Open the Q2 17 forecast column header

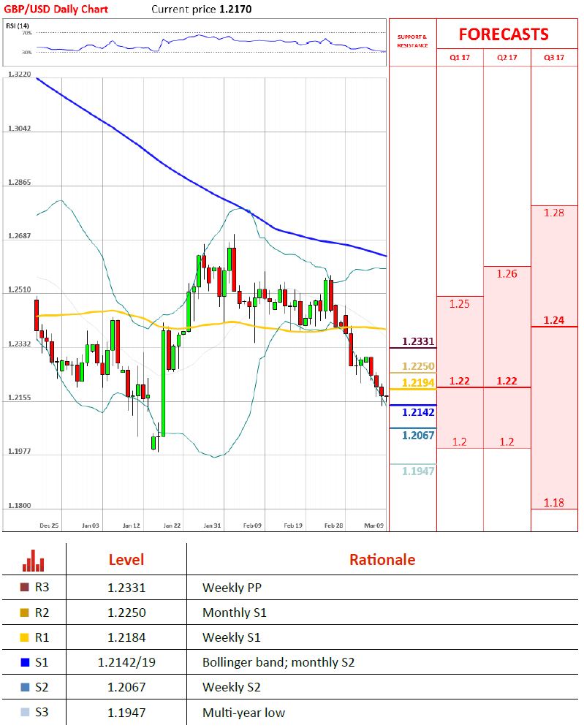507,57
